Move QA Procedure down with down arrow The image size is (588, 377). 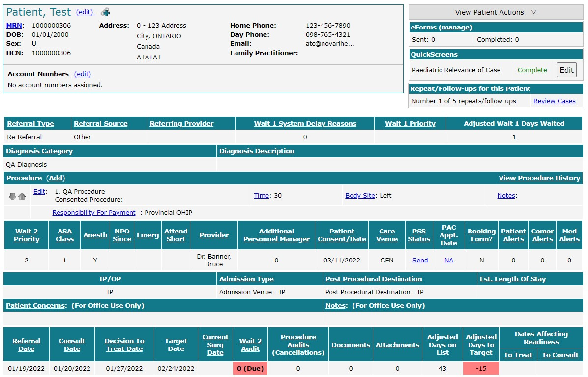point(12,196)
